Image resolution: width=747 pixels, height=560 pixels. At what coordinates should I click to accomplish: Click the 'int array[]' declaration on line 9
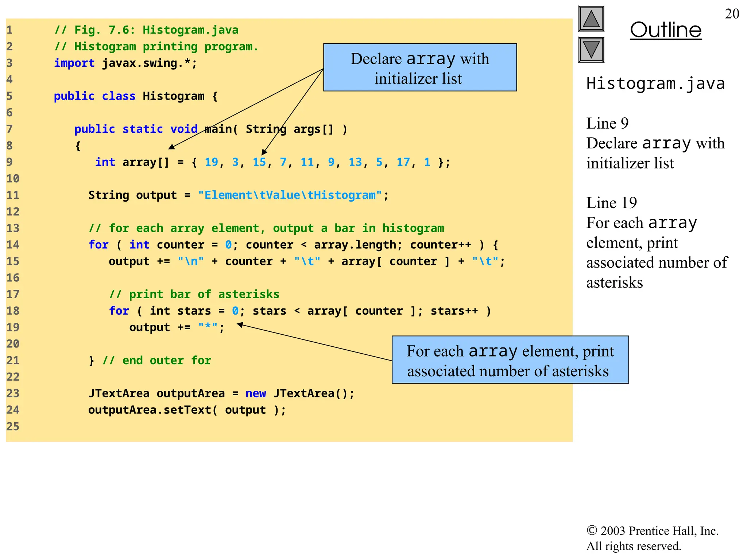point(132,162)
